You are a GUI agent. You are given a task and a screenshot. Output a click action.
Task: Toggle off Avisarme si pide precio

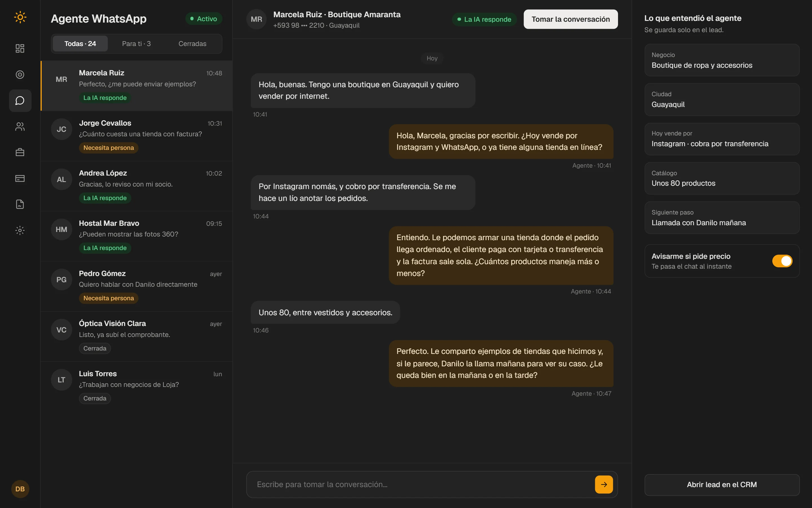pos(782,261)
